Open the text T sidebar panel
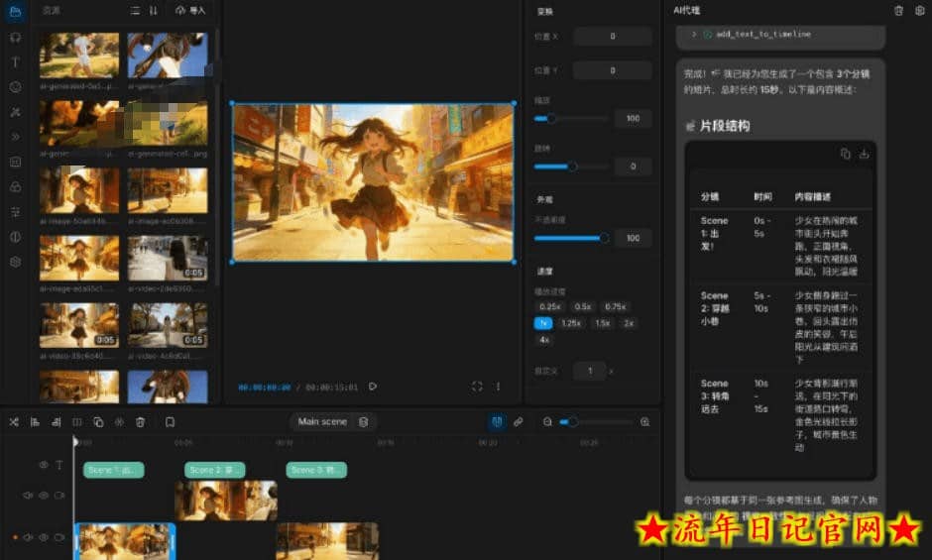The width and height of the screenshot is (932, 560). click(16, 62)
